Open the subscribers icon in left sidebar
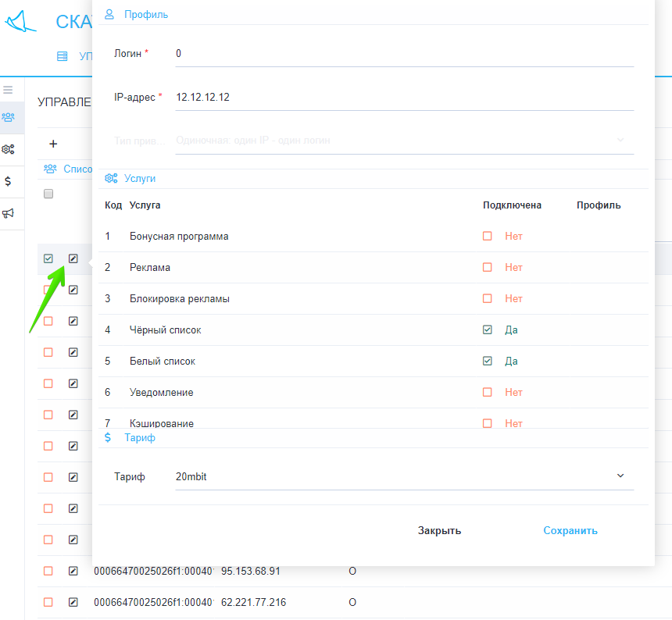The width and height of the screenshot is (672, 620). (8, 117)
